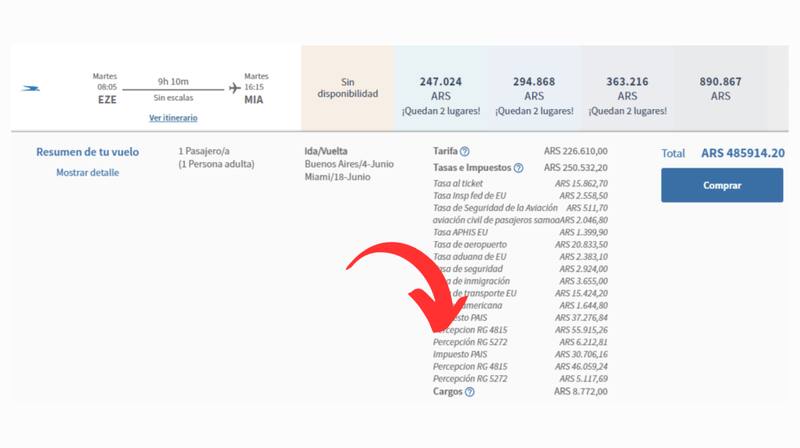Open the Tarifa help icon
Viewport: 800px width, 448px height.
pos(465,151)
